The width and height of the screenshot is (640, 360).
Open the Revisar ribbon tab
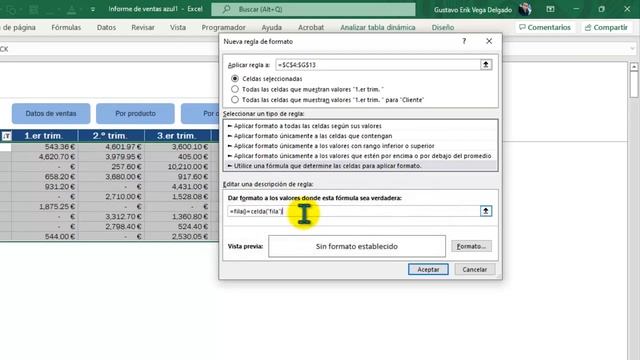pyautogui.click(x=143, y=27)
